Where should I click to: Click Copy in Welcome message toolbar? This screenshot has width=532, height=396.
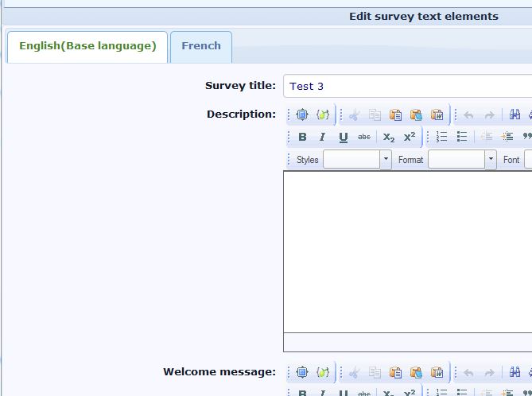[x=375, y=372]
